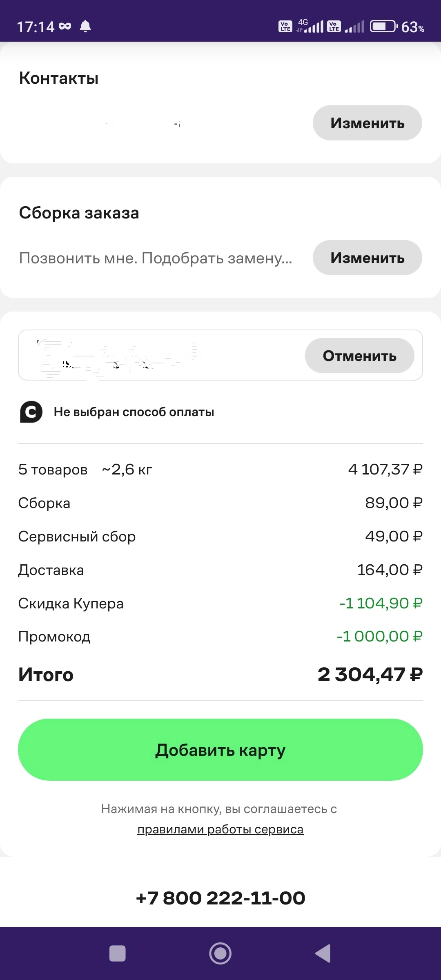This screenshot has width=441, height=980.
Task: Tap the battery indicator icon
Action: pos(383,27)
